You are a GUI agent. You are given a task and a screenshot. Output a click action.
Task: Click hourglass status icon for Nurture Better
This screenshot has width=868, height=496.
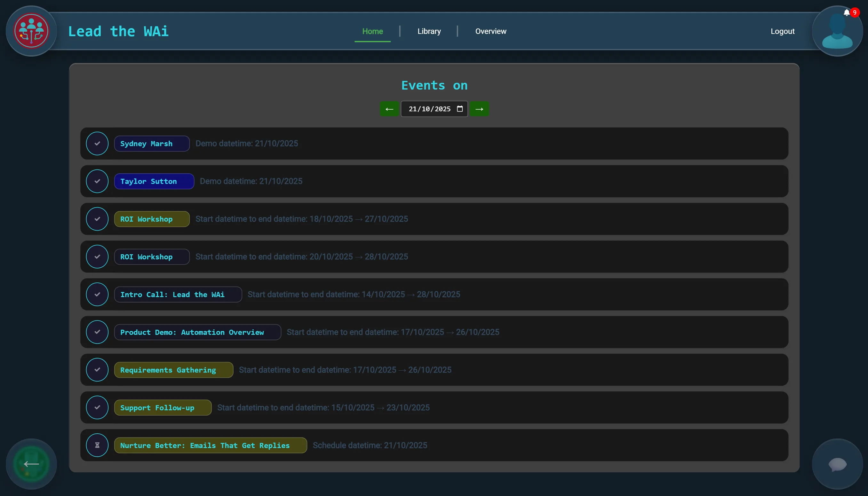pyautogui.click(x=97, y=445)
